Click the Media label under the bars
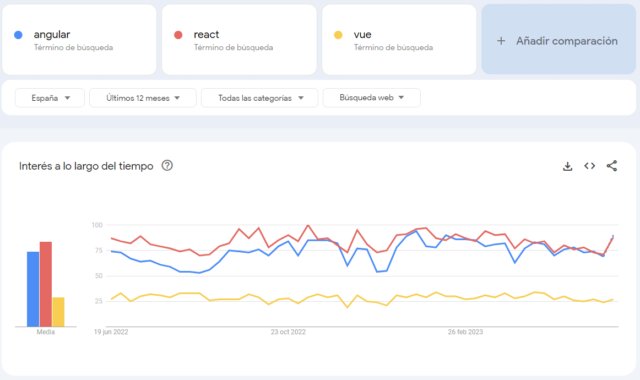Screen dimensions: 640x380 pyautogui.click(x=46, y=332)
